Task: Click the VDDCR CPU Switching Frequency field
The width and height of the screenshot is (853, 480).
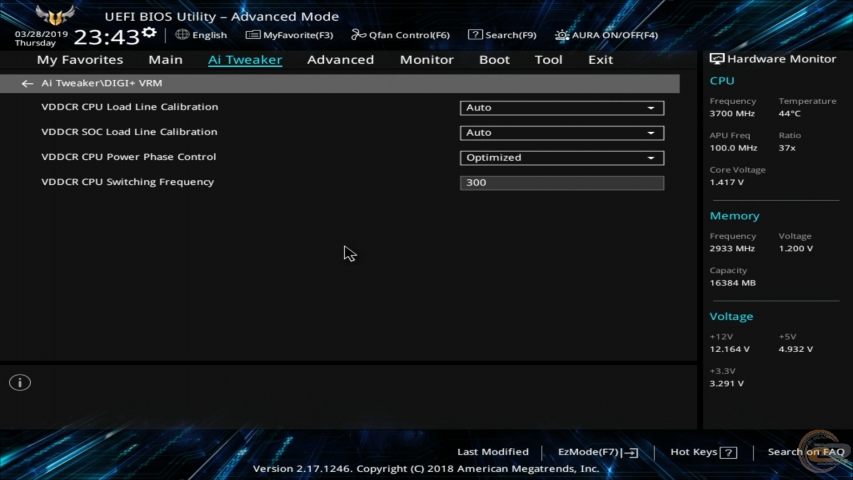Action: point(561,183)
